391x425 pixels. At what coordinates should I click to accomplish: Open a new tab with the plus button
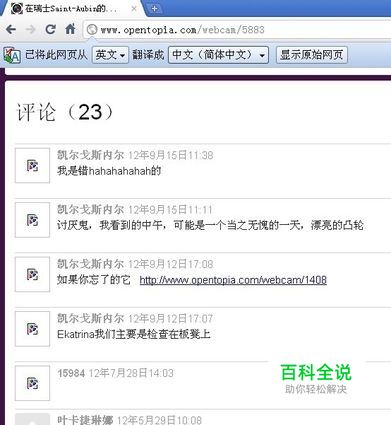tap(154, 9)
